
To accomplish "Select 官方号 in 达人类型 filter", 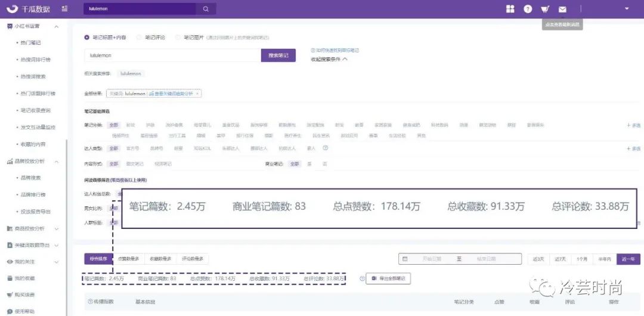I will tap(132, 148).
